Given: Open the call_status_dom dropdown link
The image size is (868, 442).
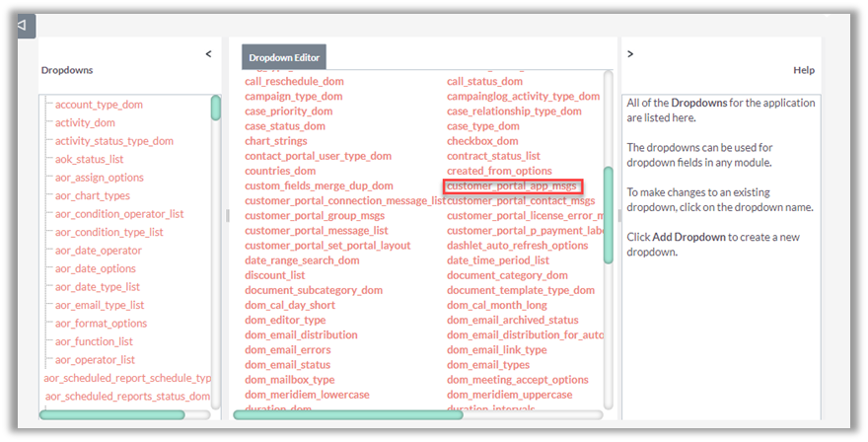Looking at the screenshot, I should point(484,82).
